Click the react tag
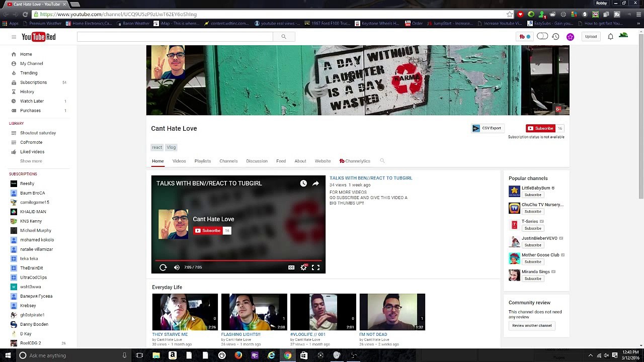 [157, 147]
